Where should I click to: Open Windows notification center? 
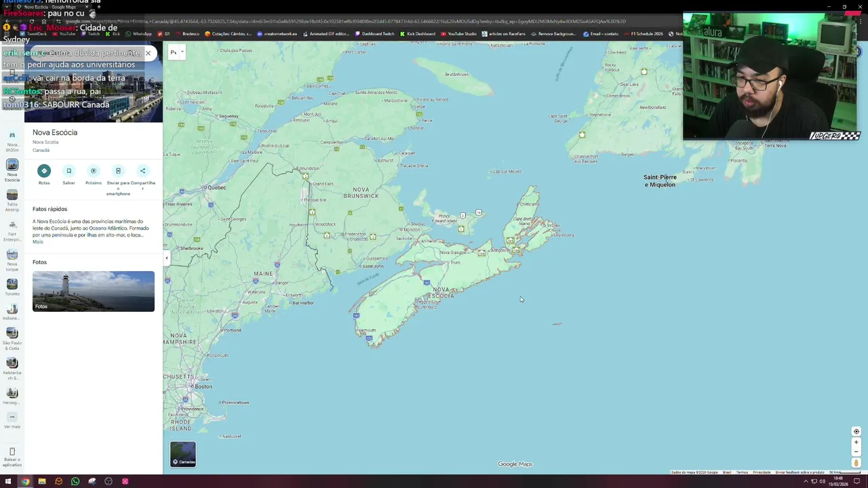pos(857,481)
